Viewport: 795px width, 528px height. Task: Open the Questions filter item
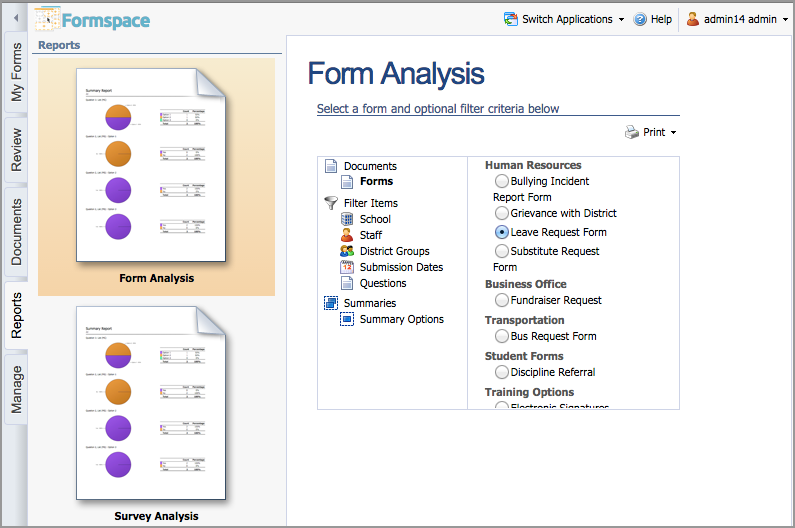point(383,283)
